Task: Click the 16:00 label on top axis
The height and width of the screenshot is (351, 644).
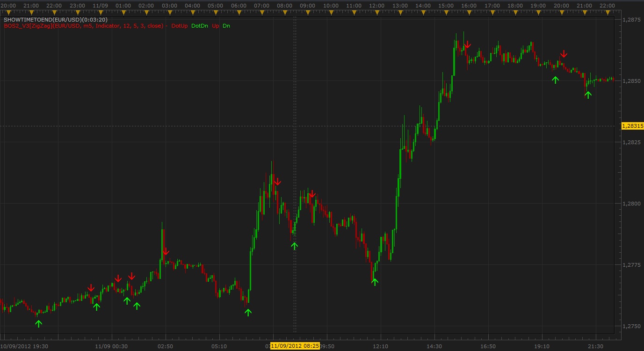Action: 469,5
